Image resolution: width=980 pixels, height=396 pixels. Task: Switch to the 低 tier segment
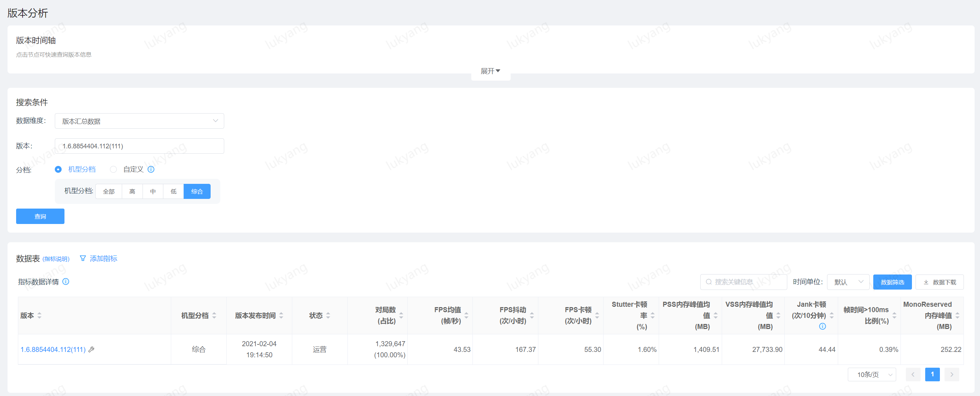(x=173, y=191)
